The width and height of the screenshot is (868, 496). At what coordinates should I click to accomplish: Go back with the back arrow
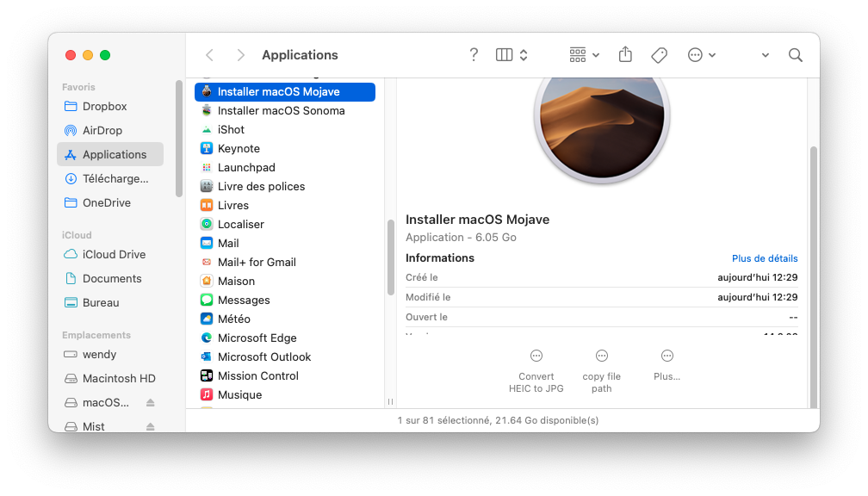(x=209, y=55)
